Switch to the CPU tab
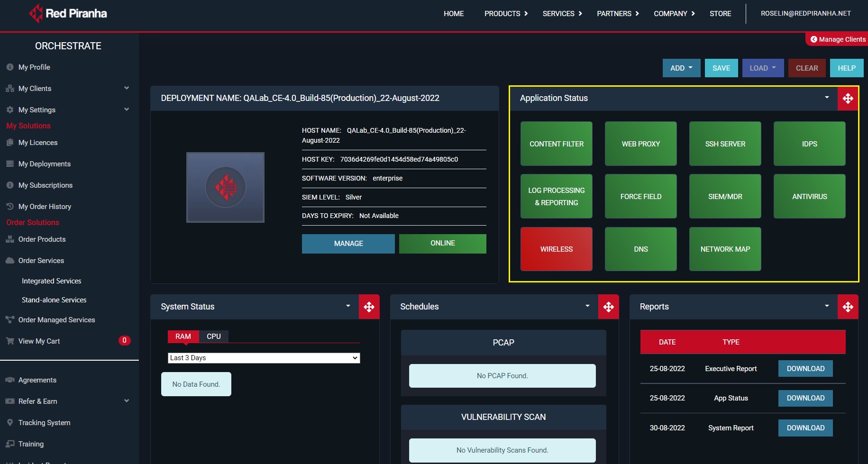Image resolution: width=868 pixels, height=464 pixels. (x=214, y=337)
